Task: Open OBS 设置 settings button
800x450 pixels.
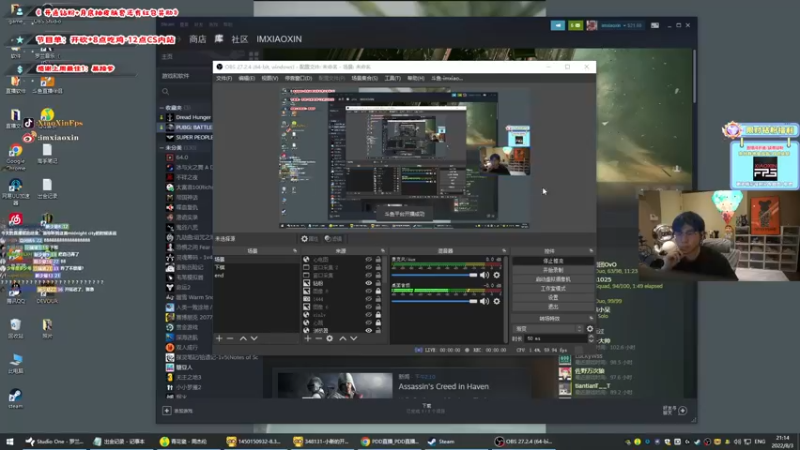Action: 553,297
